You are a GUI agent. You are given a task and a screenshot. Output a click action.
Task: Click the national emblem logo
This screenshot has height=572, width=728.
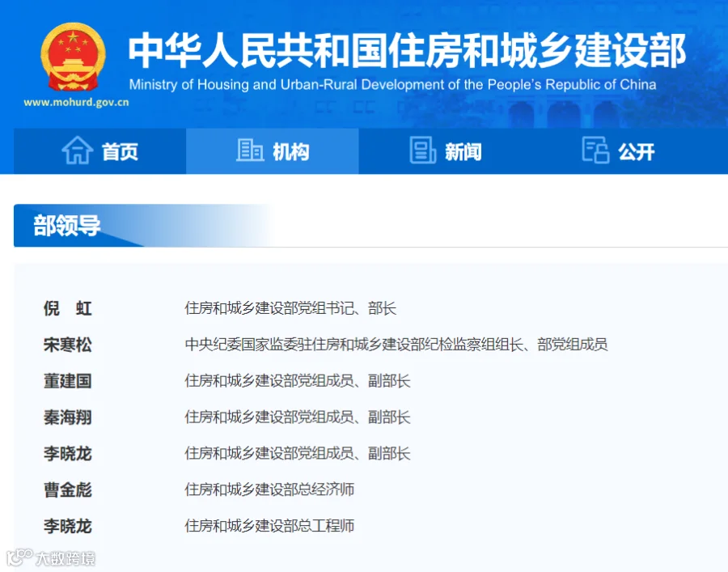(x=72, y=57)
